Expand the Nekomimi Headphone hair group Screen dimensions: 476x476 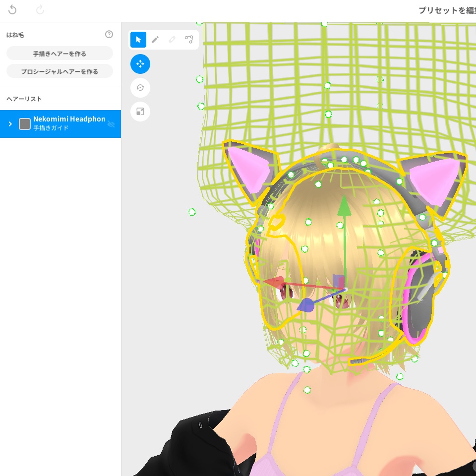(10, 124)
